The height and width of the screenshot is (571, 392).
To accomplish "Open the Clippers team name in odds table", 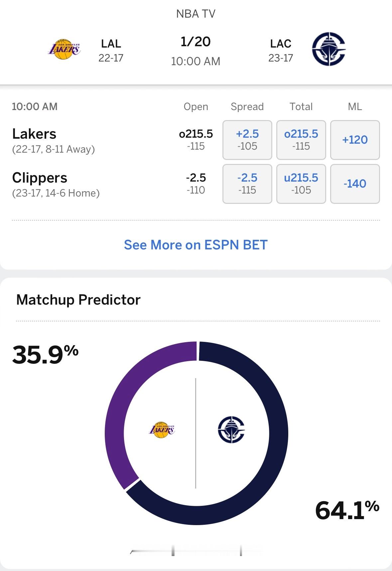I will point(40,178).
